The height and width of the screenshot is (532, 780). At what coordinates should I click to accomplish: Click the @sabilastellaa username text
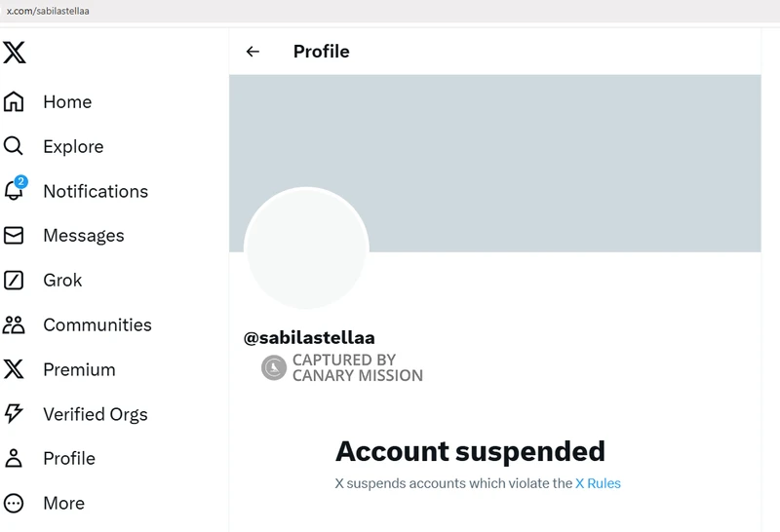click(x=309, y=337)
